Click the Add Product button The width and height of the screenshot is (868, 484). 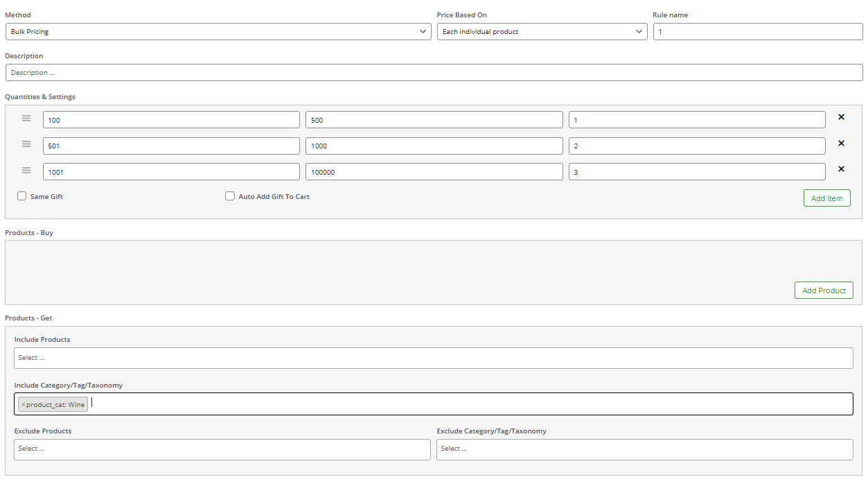(x=823, y=291)
